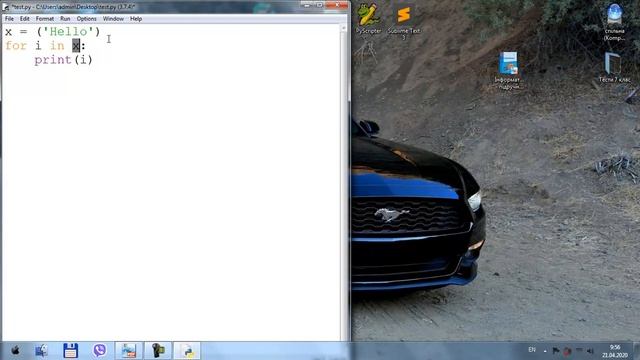Screen dimensions: 640x360
Task: Open the Run menu
Action: click(x=65, y=19)
